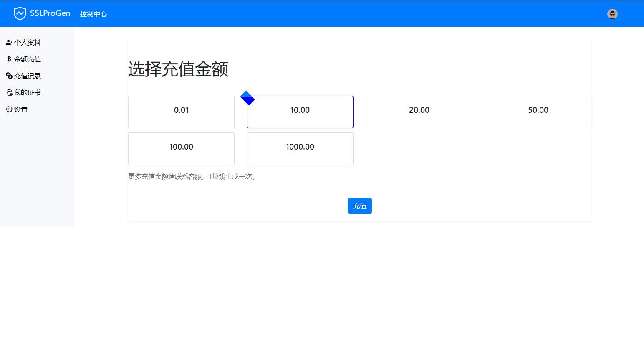Choose the 100.00 amount option
644x338 pixels.
point(181,148)
